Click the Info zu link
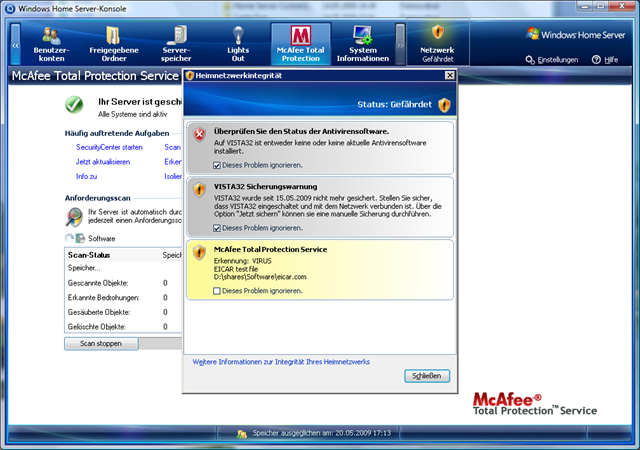The width and height of the screenshot is (640, 450). [87, 176]
